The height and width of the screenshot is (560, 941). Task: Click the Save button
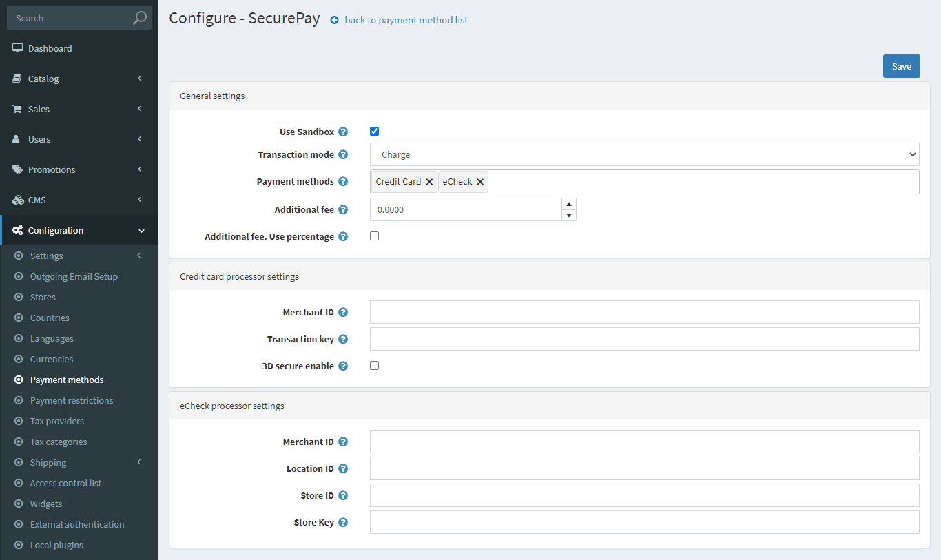click(902, 66)
